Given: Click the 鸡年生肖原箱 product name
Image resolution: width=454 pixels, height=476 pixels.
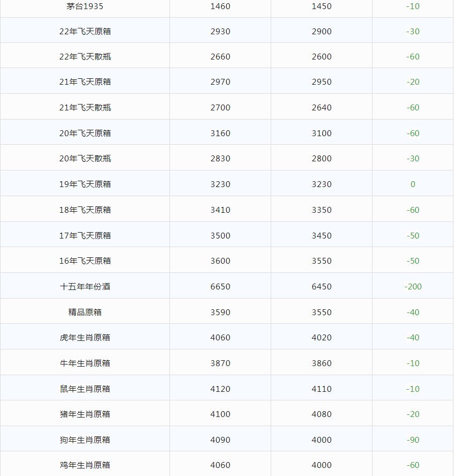Looking at the screenshot, I should (x=85, y=465).
